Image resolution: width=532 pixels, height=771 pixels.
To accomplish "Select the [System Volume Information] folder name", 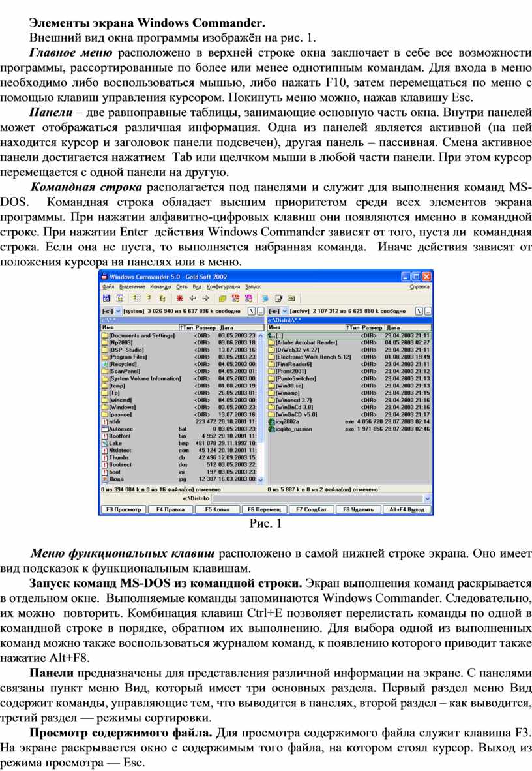I will tap(145, 378).
